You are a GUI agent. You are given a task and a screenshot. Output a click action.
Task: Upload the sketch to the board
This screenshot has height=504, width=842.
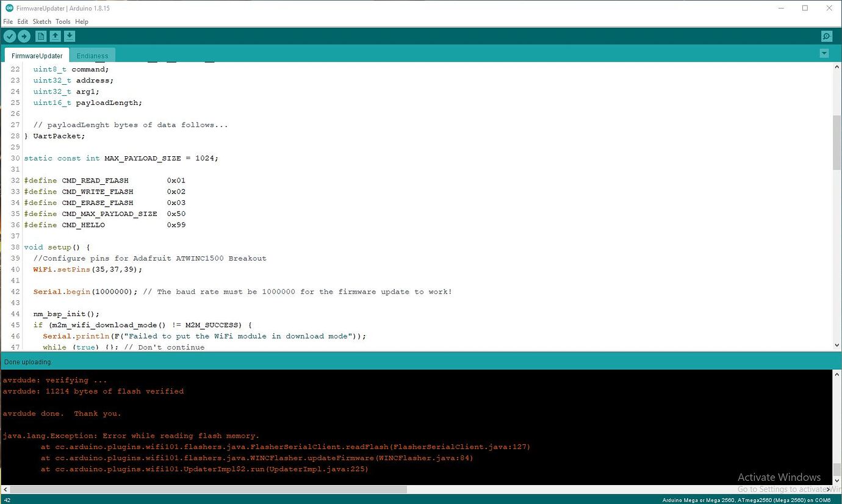click(24, 36)
